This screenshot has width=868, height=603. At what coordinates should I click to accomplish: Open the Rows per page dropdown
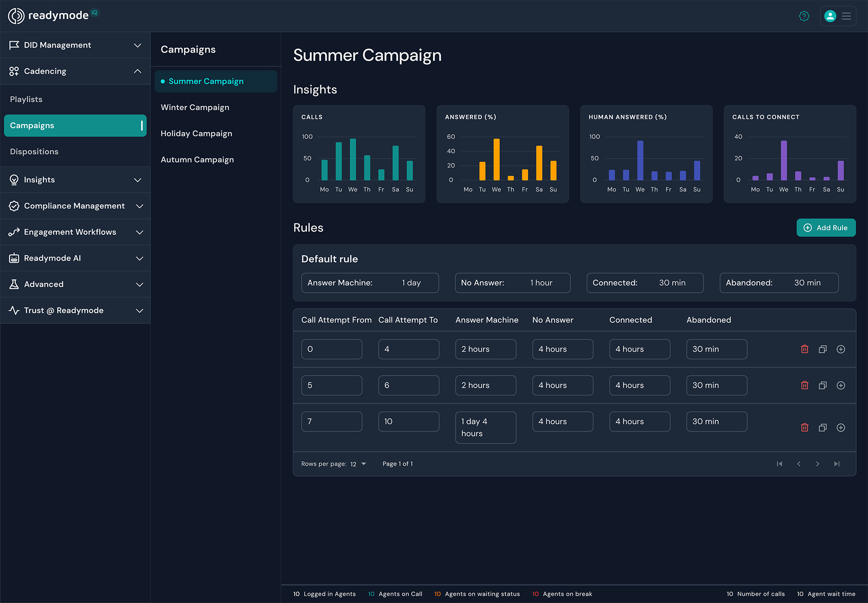tap(358, 464)
